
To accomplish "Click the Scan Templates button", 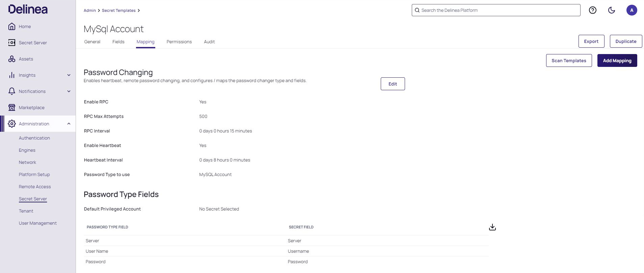I will pyautogui.click(x=569, y=60).
